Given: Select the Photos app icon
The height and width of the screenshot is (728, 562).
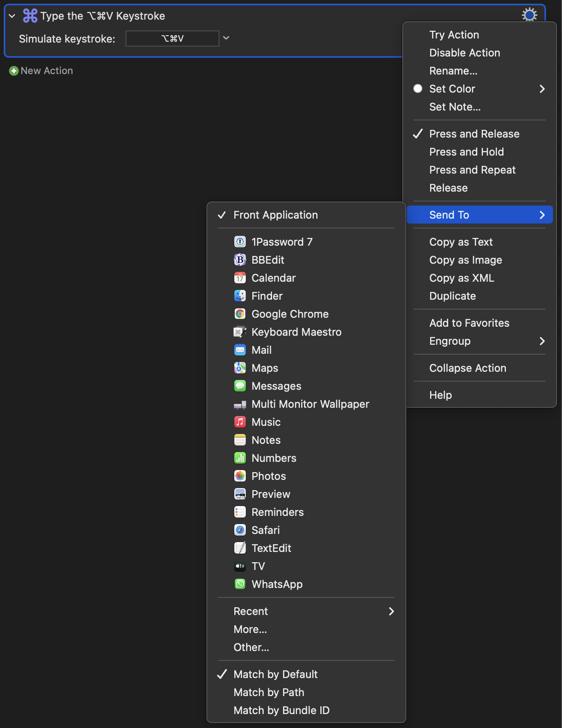Looking at the screenshot, I should click(240, 476).
